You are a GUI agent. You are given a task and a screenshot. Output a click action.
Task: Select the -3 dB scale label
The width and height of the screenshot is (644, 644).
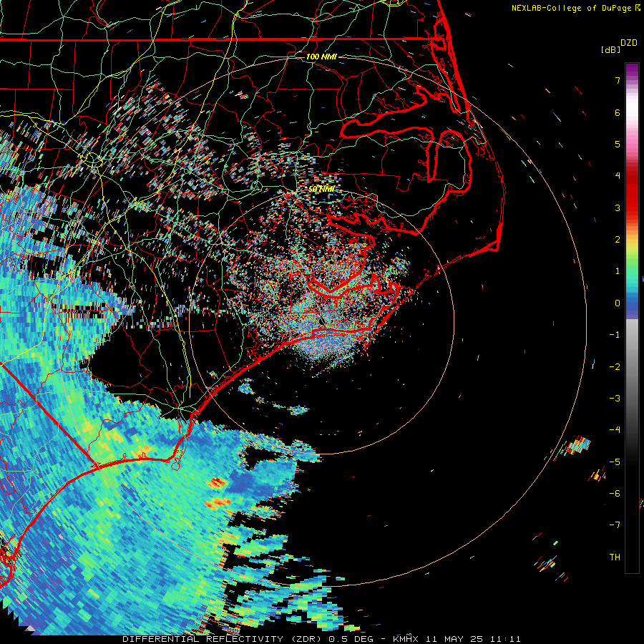click(x=615, y=399)
